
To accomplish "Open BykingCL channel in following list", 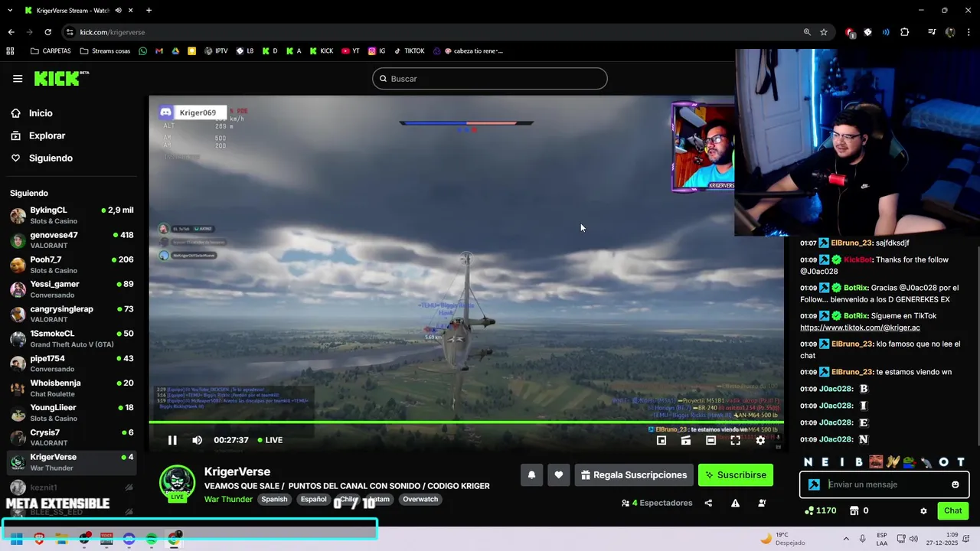I will coord(72,215).
